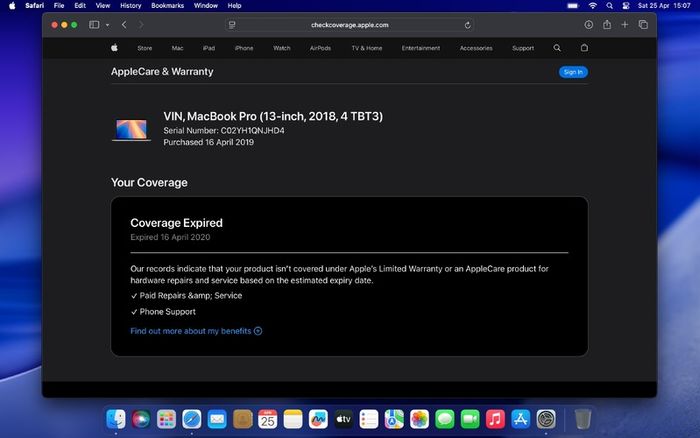Open the Bookmarks menu

167,6
